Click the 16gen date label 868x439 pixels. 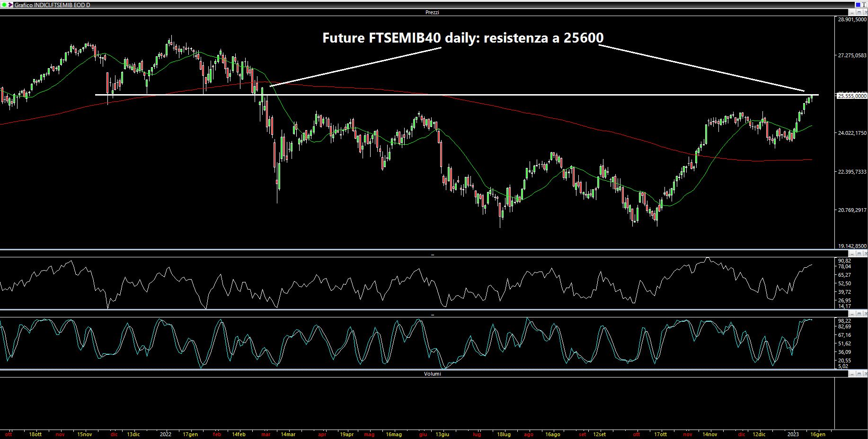818,434
